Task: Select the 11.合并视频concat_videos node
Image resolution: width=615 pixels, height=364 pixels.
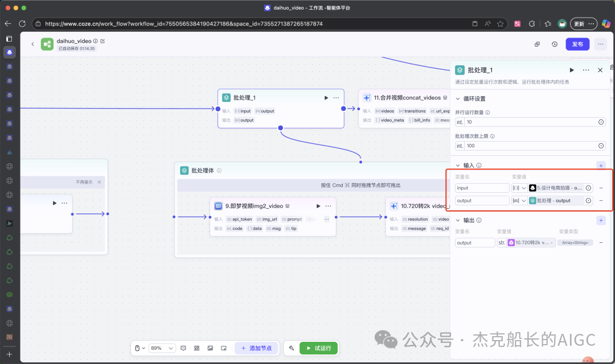Action: point(404,108)
